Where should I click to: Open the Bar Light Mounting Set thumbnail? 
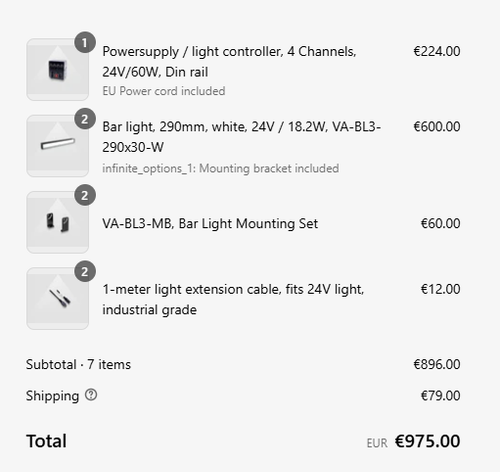click(x=58, y=222)
